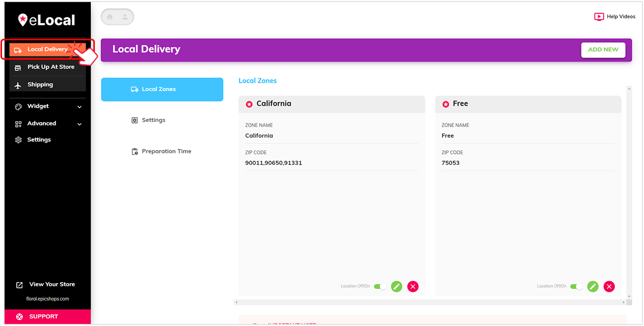
Task: Collapse the Advanced sidebar section
Action: click(80, 123)
